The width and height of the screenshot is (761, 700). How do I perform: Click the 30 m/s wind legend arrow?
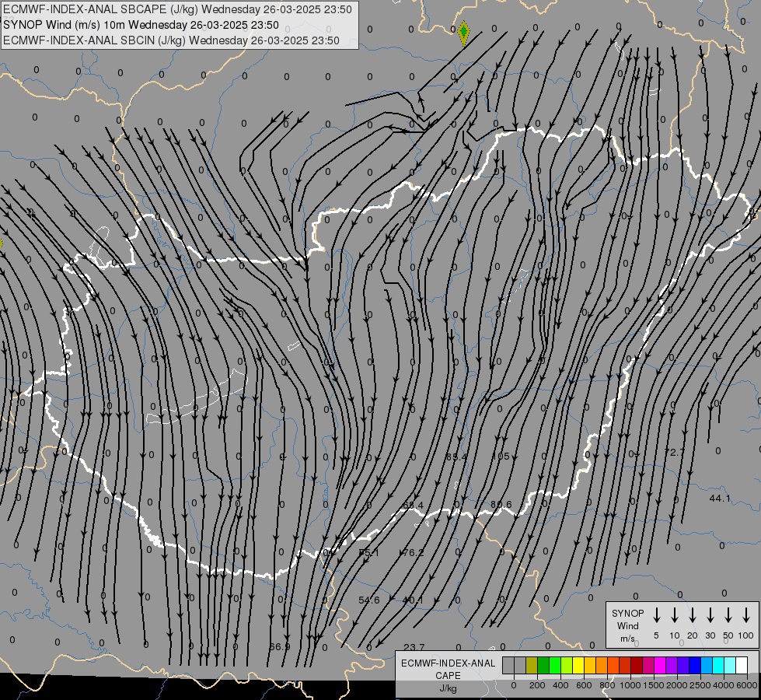click(x=710, y=615)
